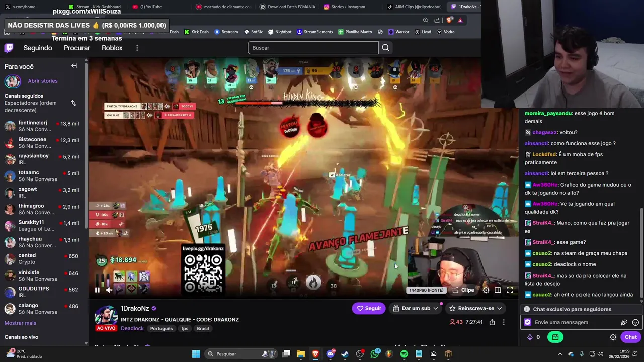Open Deadlock game category

tap(132, 329)
